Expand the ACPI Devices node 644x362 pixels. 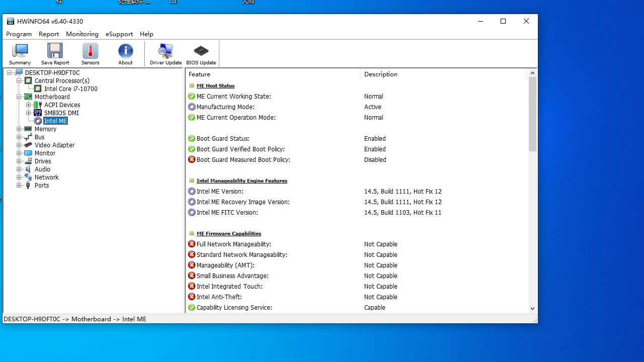coord(29,105)
